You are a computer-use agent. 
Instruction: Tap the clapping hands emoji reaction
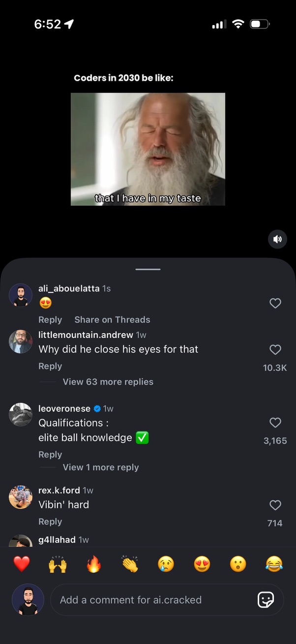(129, 564)
